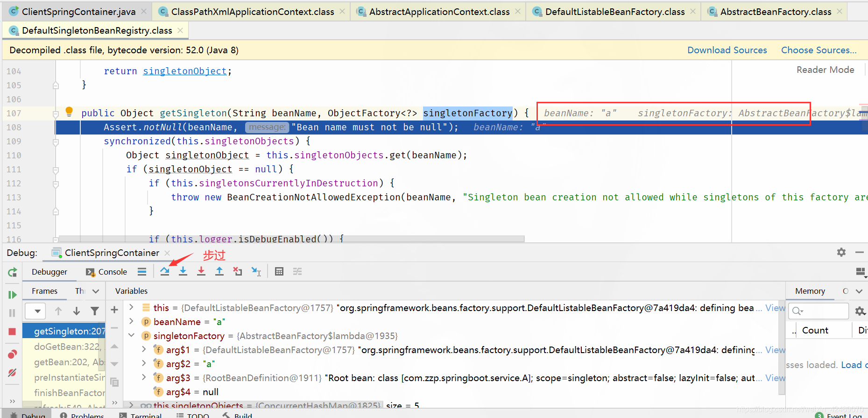Toggle Mute Breakpoints icon
The width and height of the screenshot is (868, 418).
(13, 373)
